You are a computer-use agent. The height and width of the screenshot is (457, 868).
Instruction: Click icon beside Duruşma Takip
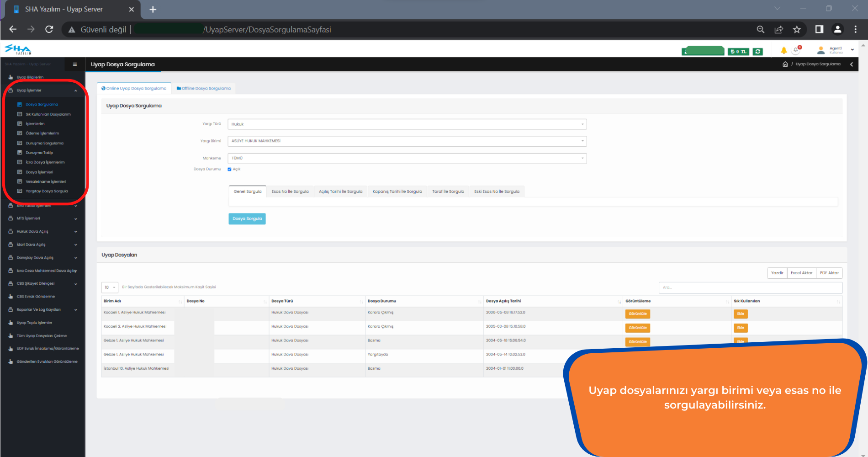click(20, 153)
